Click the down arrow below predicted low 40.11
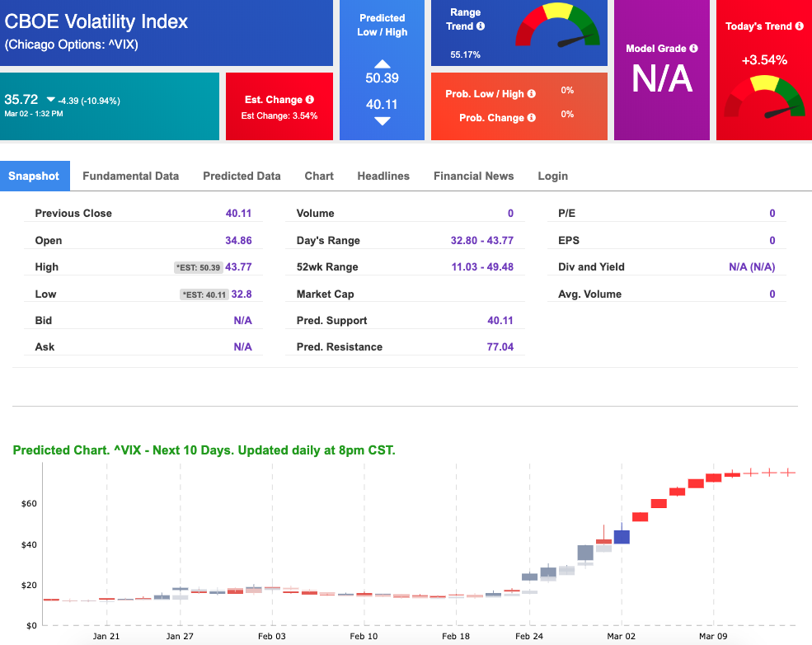 [383, 121]
